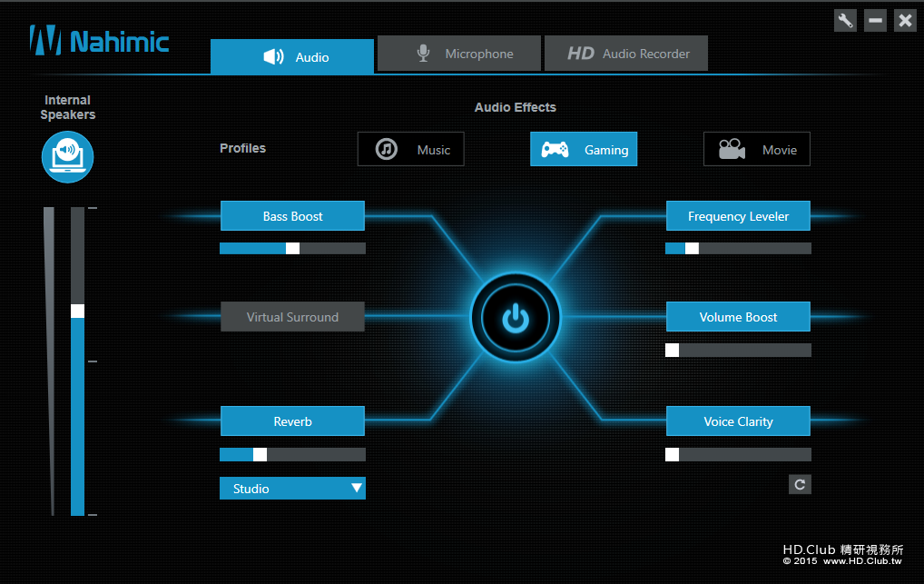Click the Internal Speakers label text
924x584 pixels.
pos(68,107)
